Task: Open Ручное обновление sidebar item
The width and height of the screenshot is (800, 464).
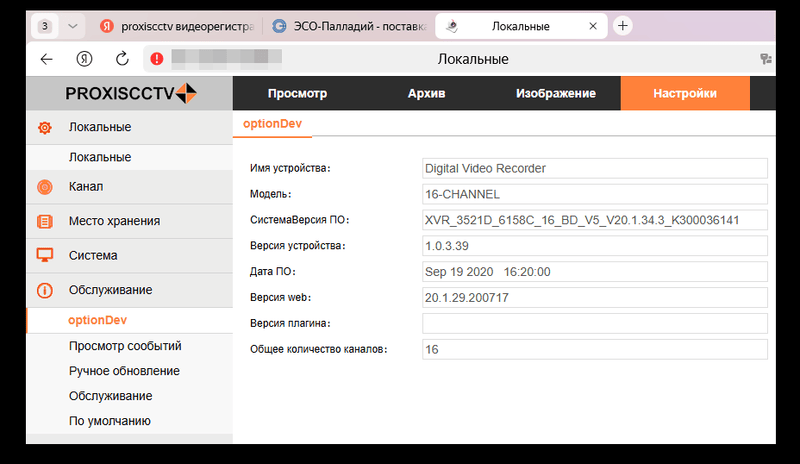Action: 124,371
